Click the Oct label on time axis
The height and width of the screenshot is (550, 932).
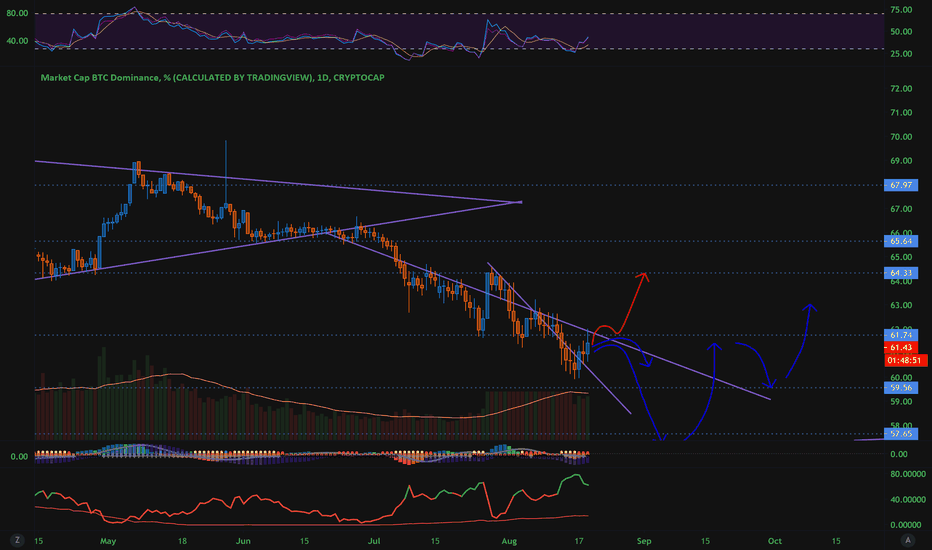tap(774, 541)
